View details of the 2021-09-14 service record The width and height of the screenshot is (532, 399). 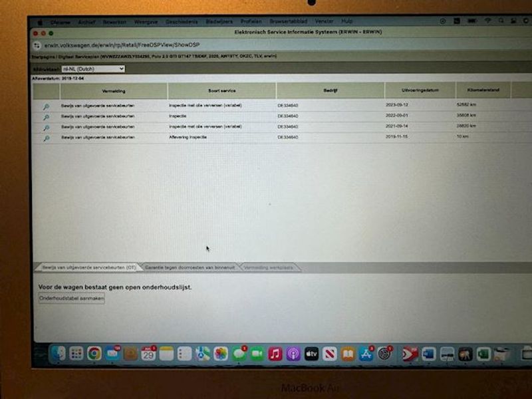(46, 127)
